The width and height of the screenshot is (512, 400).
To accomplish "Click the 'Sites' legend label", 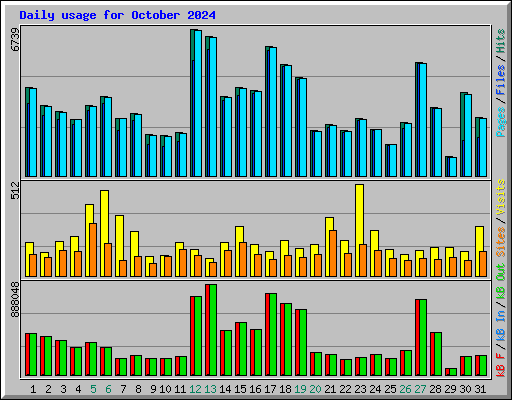I will coord(501,242).
